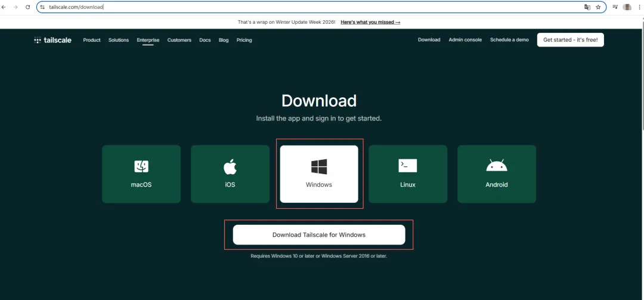Select the macOS platform card
The height and width of the screenshot is (300, 644).
click(141, 174)
